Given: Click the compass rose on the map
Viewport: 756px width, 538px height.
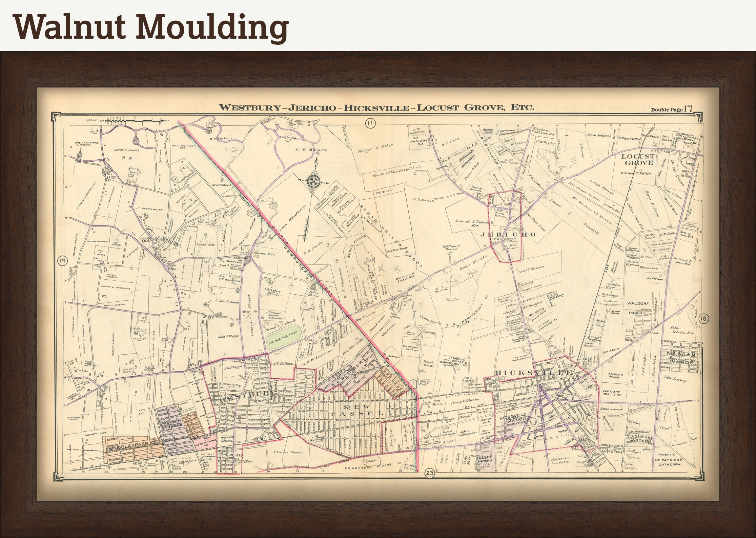Looking at the screenshot, I should point(313,182).
